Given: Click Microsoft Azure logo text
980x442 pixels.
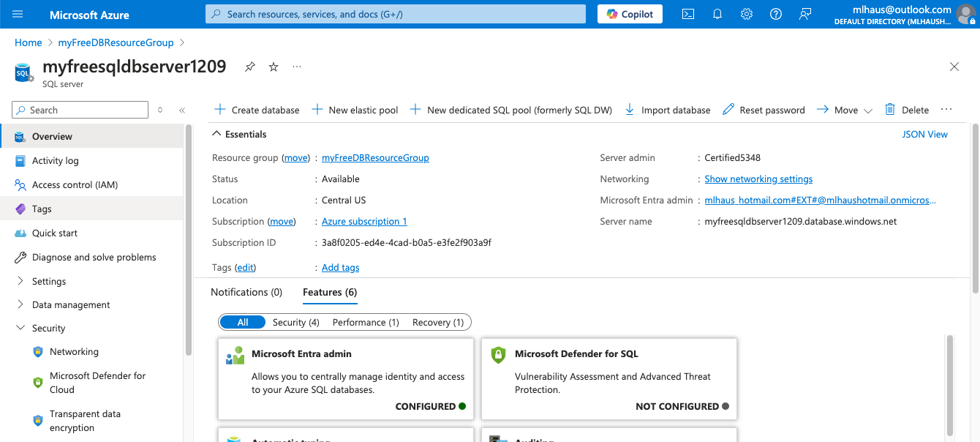Looking at the screenshot, I should click(89, 14).
